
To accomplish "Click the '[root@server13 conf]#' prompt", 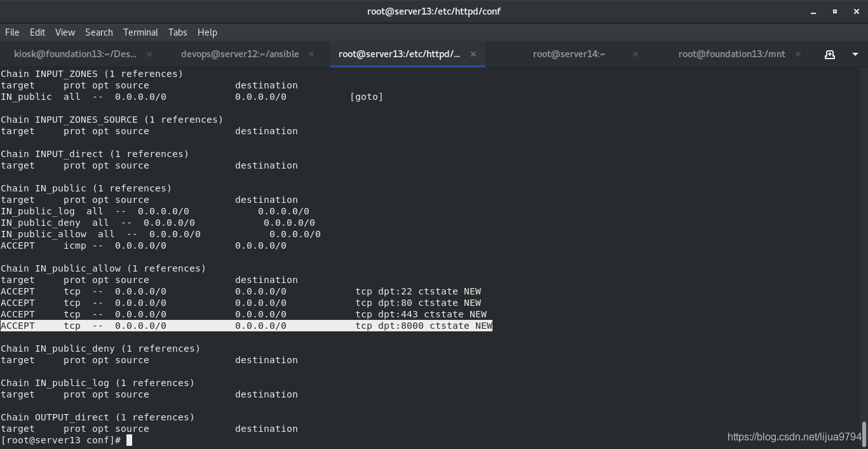I will [61, 440].
